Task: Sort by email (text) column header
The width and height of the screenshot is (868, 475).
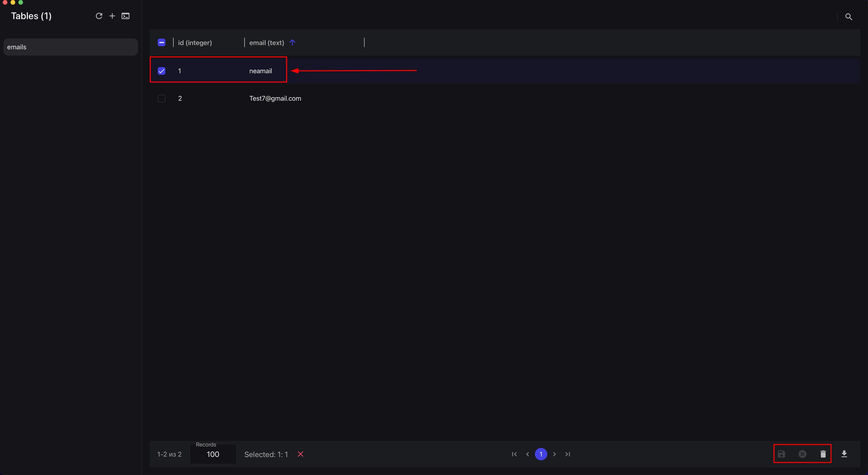Action: tap(267, 42)
